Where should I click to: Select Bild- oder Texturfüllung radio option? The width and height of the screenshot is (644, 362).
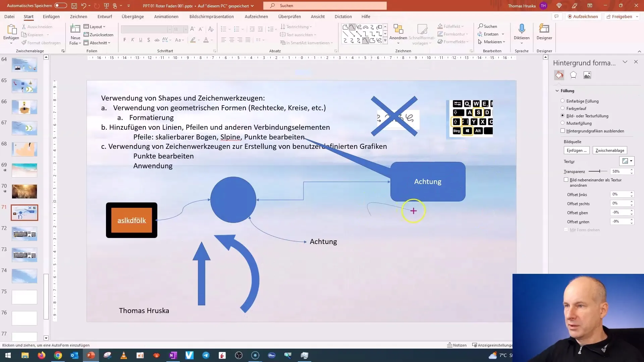(562, 116)
